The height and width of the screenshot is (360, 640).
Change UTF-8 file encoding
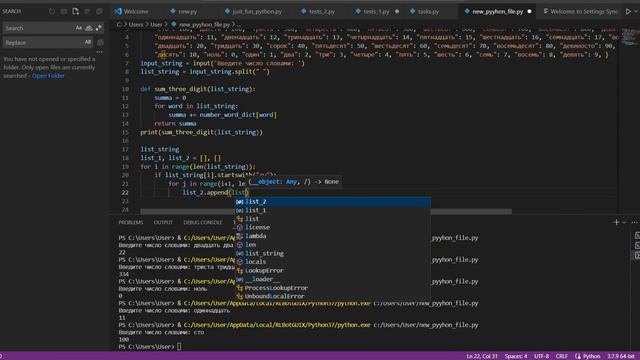[541, 356]
